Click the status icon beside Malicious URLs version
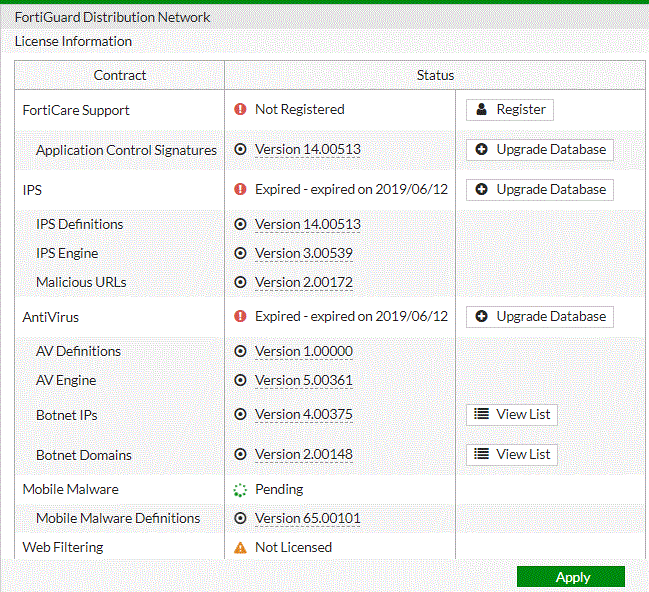This screenshot has width=649, height=592. [240, 283]
